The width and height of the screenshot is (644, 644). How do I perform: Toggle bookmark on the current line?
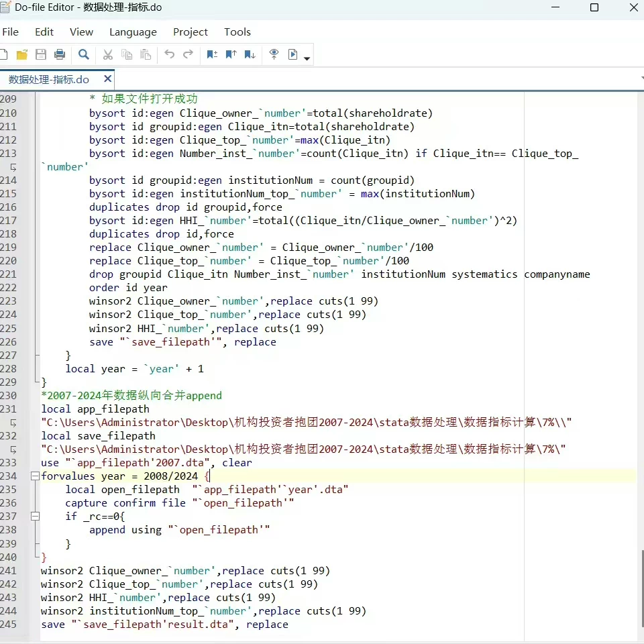pyautogui.click(x=212, y=54)
